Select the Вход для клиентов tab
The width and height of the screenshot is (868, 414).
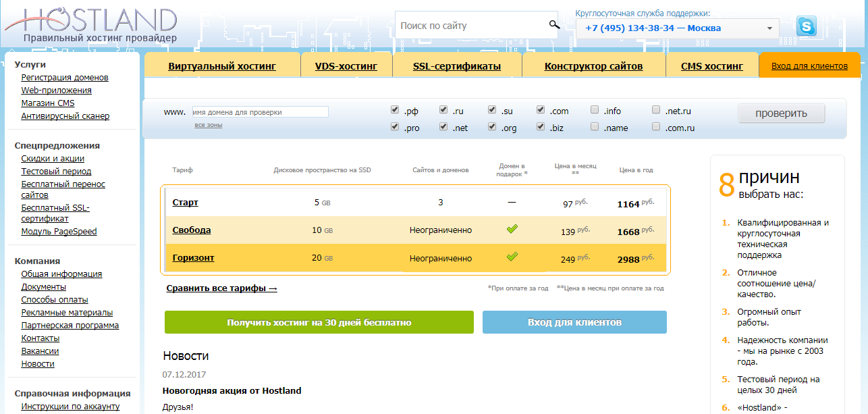[x=809, y=64]
